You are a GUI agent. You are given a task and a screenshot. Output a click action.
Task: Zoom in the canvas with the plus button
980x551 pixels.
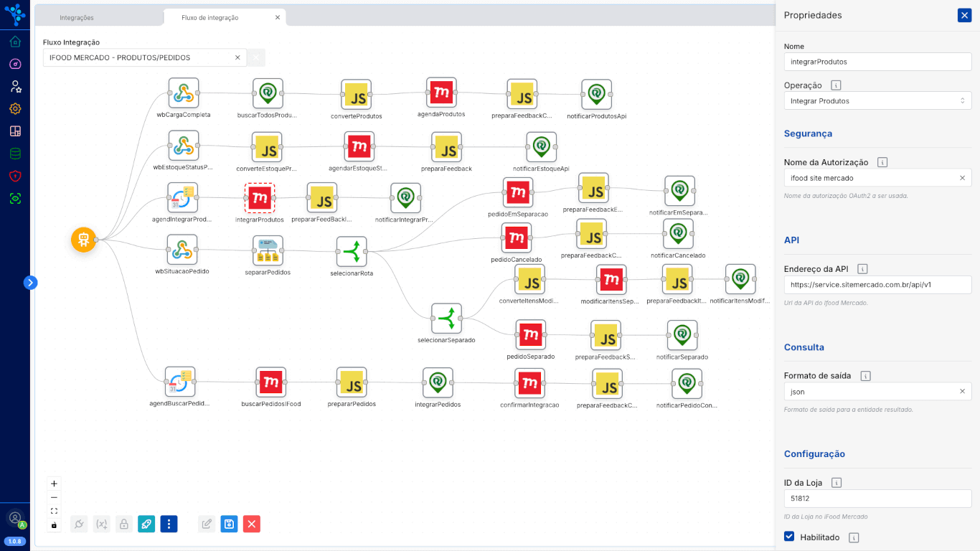(x=54, y=484)
